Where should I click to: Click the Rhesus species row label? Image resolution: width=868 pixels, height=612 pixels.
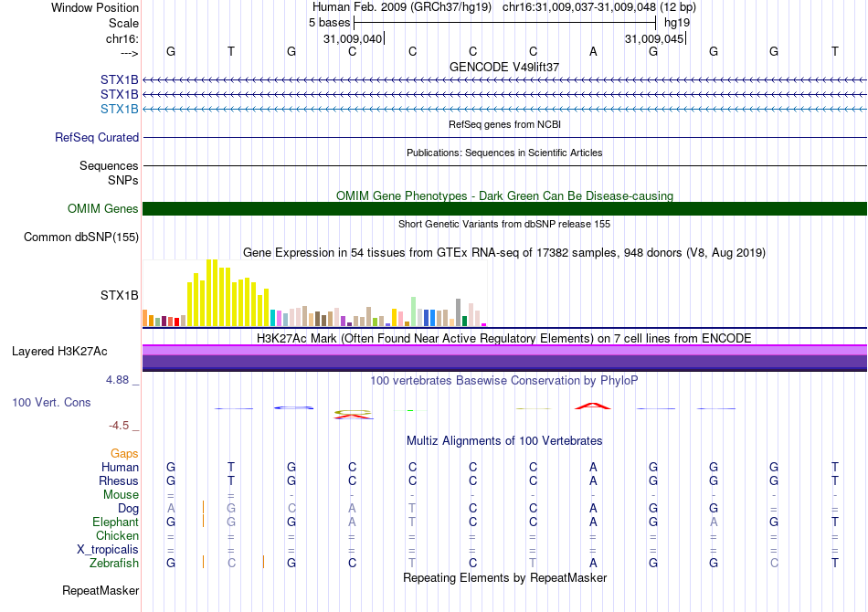[119, 480]
